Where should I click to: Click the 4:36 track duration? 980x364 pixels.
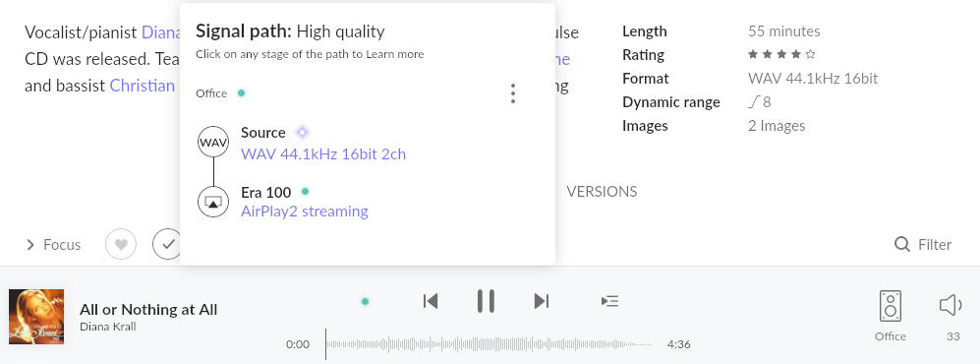click(679, 344)
